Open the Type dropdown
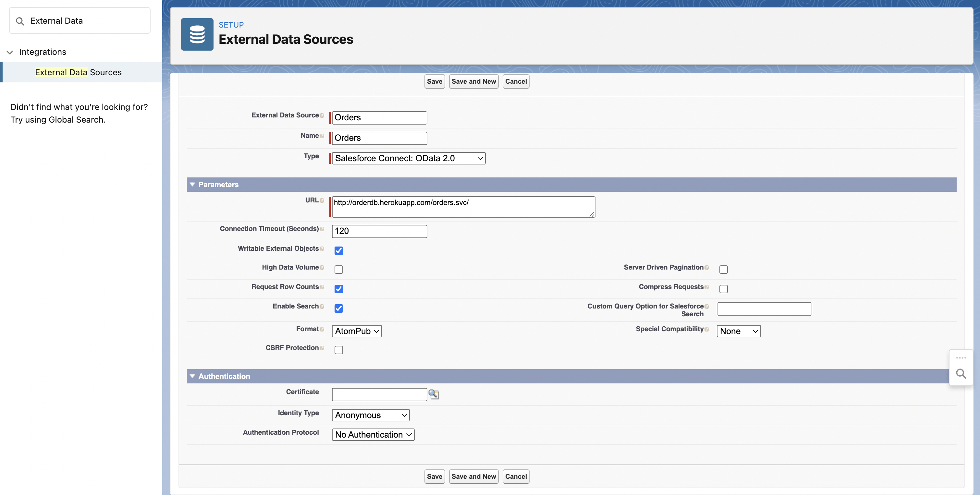This screenshot has width=980, height=495. [408, 158]
